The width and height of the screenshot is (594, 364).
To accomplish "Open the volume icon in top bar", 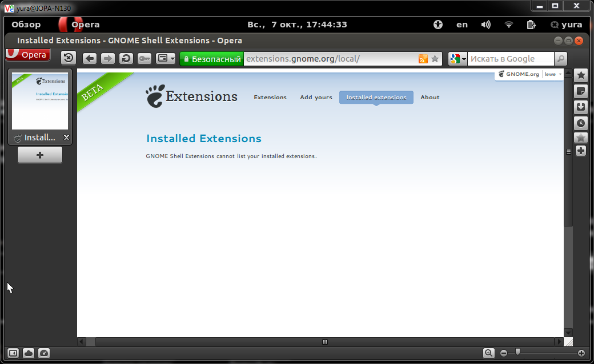I will point(485,25).
